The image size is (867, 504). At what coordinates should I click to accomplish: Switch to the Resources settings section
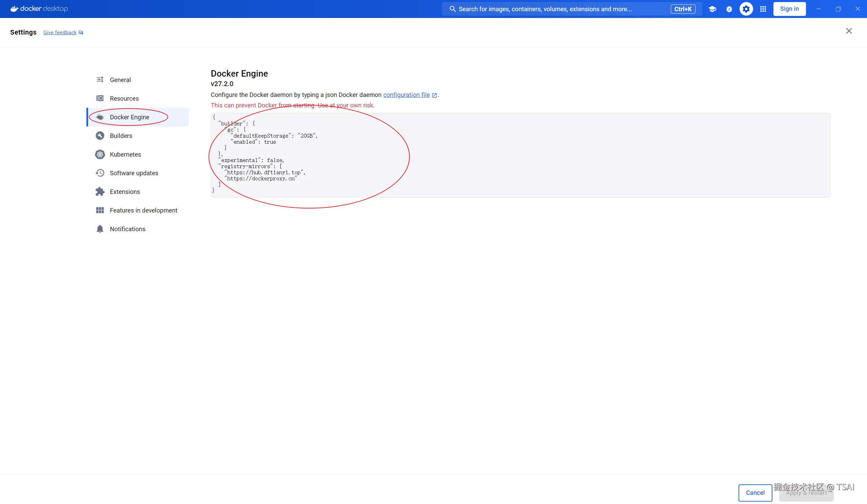(x=124, y=98)
